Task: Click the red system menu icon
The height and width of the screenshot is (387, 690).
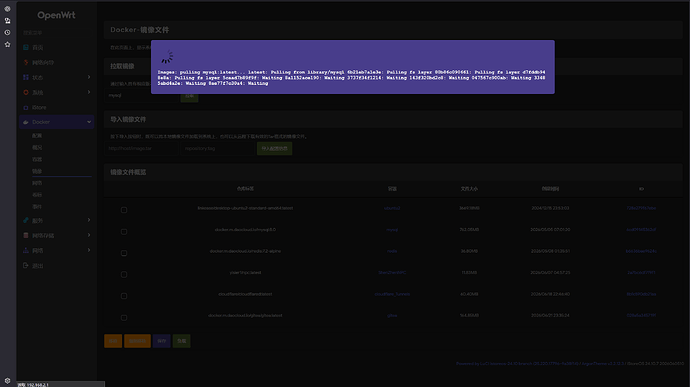Action: tap(26, 92)
